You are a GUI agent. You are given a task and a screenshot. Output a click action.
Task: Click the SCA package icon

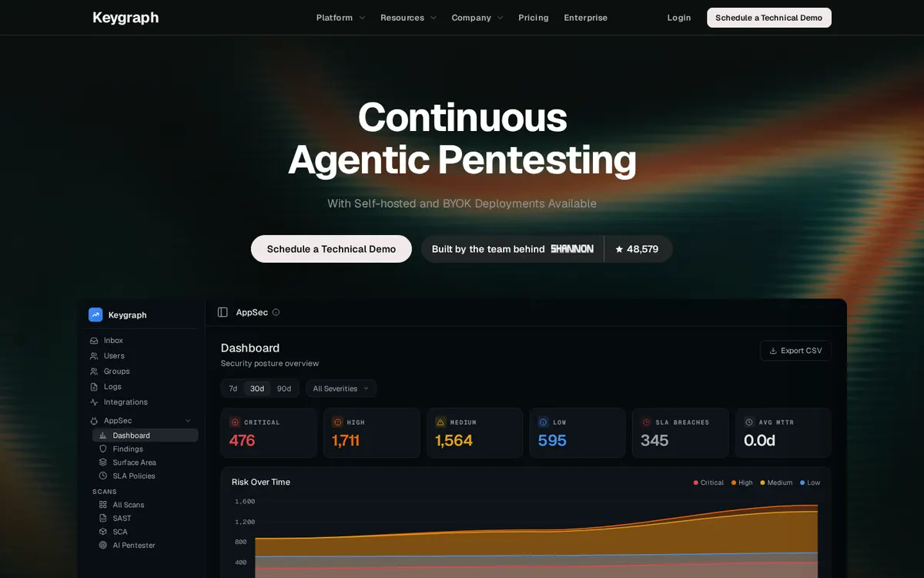click(x=103, y=532)
